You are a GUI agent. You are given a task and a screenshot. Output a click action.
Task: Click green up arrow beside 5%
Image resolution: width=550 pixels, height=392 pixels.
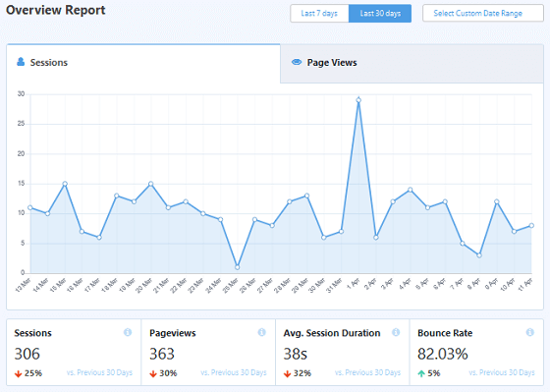tap(421, 373)
